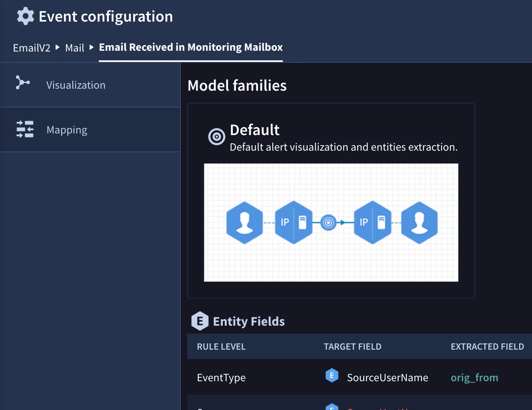Click the Event configuration gear icon

click(26, 16)
